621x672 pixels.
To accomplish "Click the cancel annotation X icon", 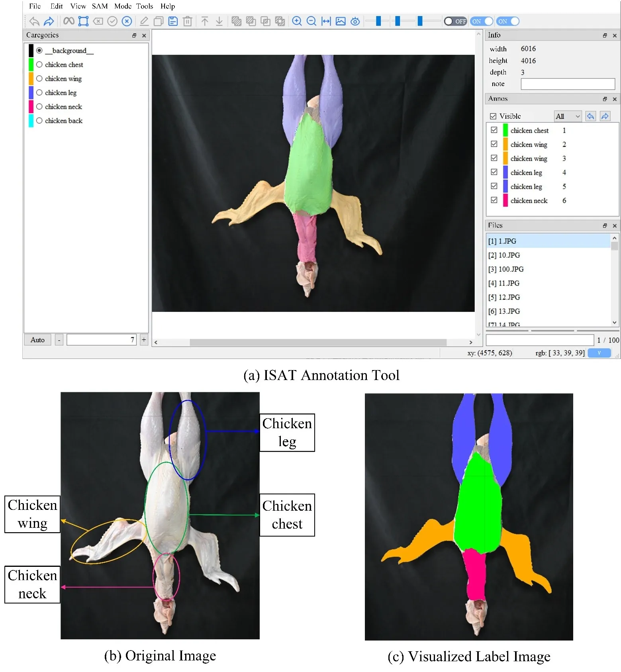I will tap(127, 21).
